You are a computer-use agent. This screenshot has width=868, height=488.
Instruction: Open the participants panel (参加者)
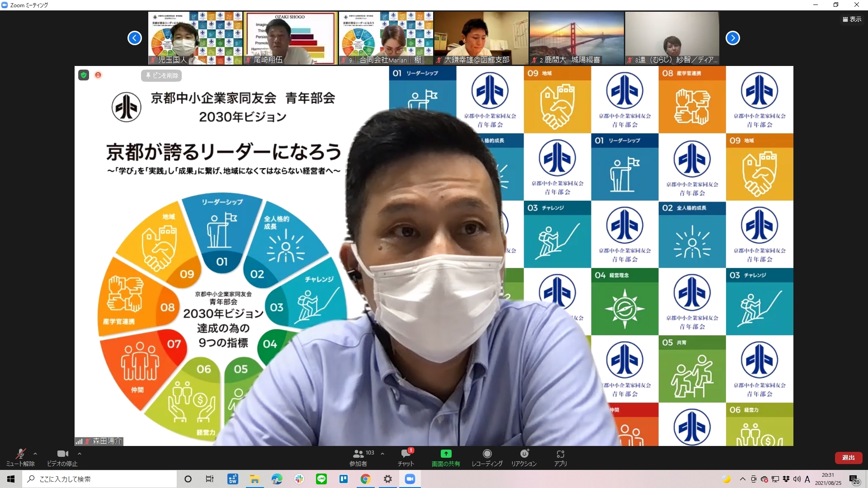(358, 457)
